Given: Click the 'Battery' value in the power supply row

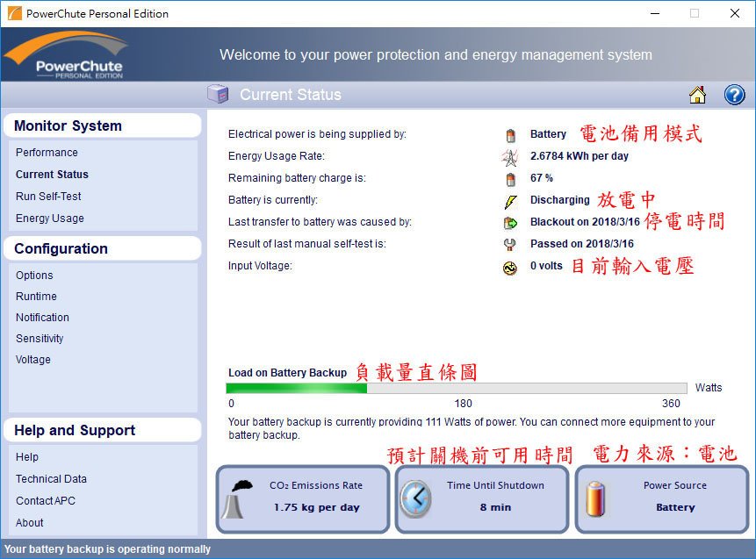Looking at the screenshot, I should pyautogui.click(x=548, y=134).
